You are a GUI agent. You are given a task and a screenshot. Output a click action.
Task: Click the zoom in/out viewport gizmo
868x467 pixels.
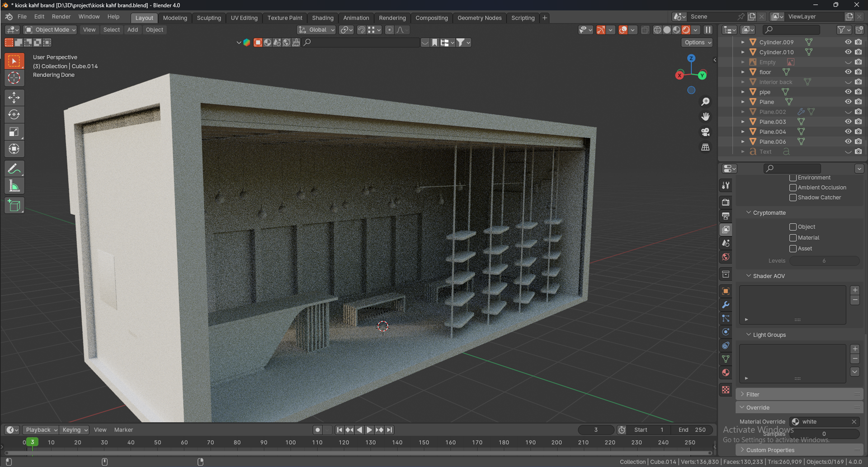pyautogui.click(x=705, y=102)
